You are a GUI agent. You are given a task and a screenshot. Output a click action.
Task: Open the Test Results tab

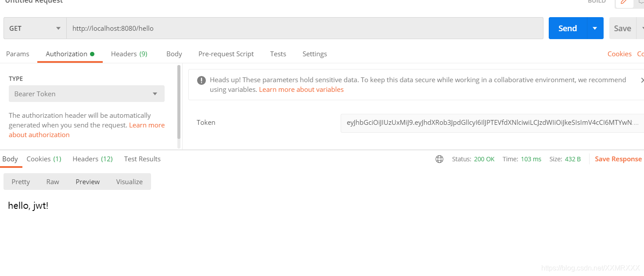pyautogui.click(x=142, y=159)
